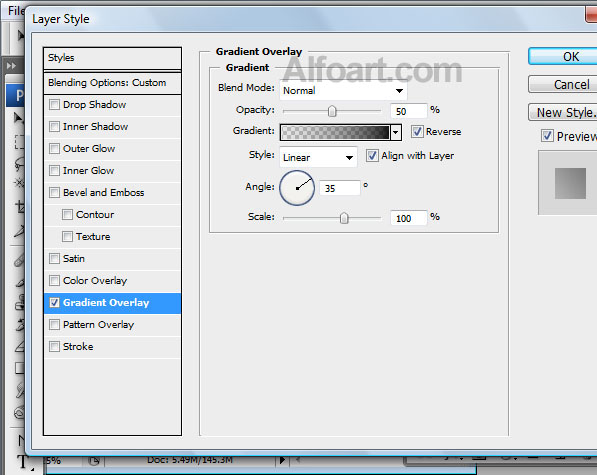Enable the Drop Shadow checkbox
597x475 pixels.
click(54, 104)
